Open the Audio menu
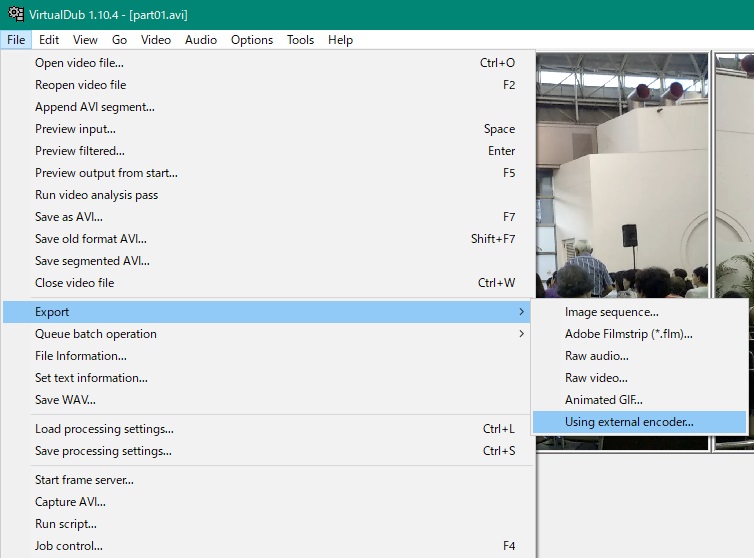Image resolution: width=754 pixels, height=558 pixels. (201, 40)
